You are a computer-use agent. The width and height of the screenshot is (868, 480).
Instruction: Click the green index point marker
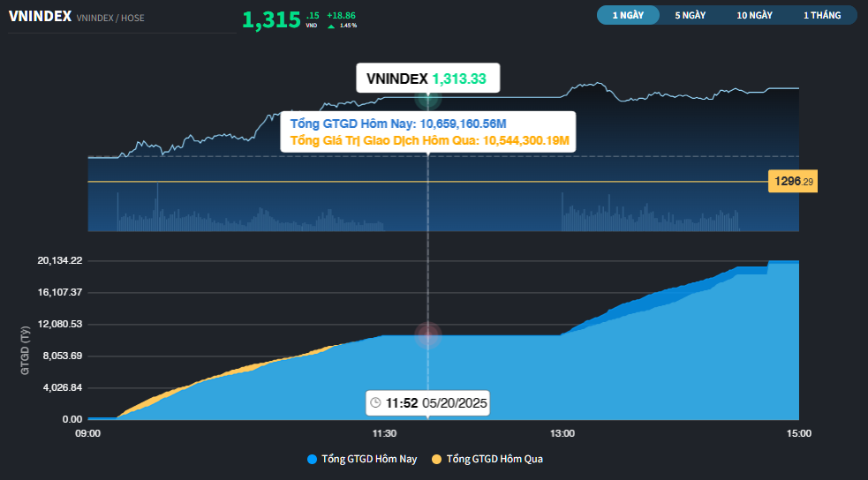pyautogui.click(x=428, y=100)
